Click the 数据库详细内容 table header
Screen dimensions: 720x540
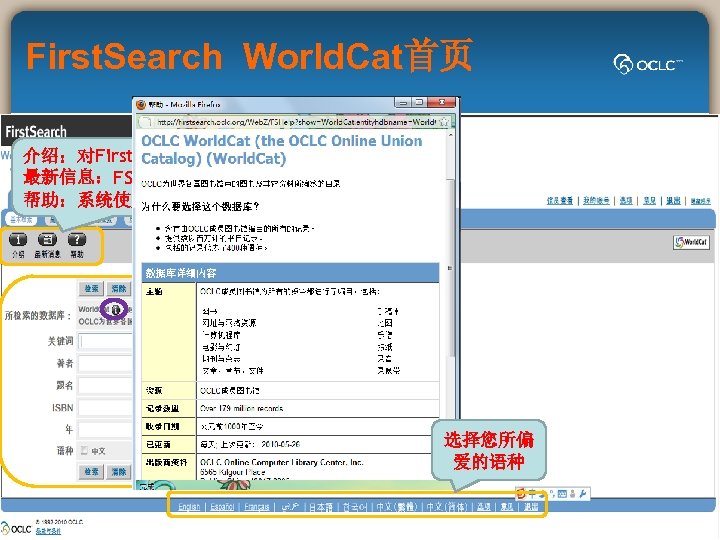[x=291, y=273]
